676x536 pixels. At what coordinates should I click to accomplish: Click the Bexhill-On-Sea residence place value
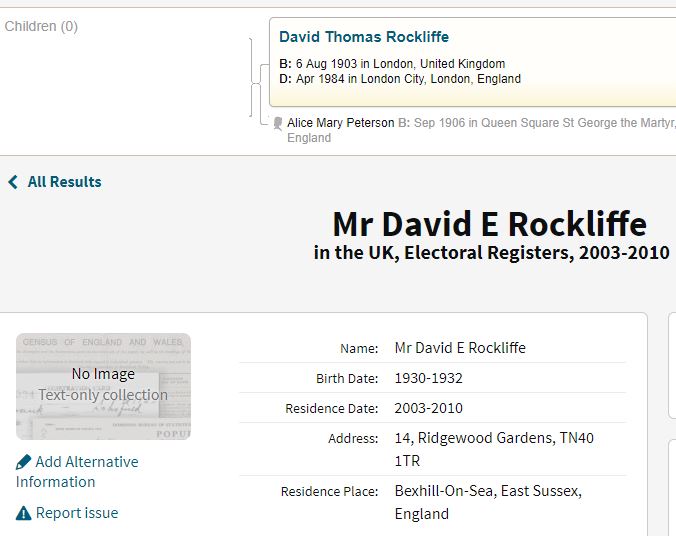point(488,491)
